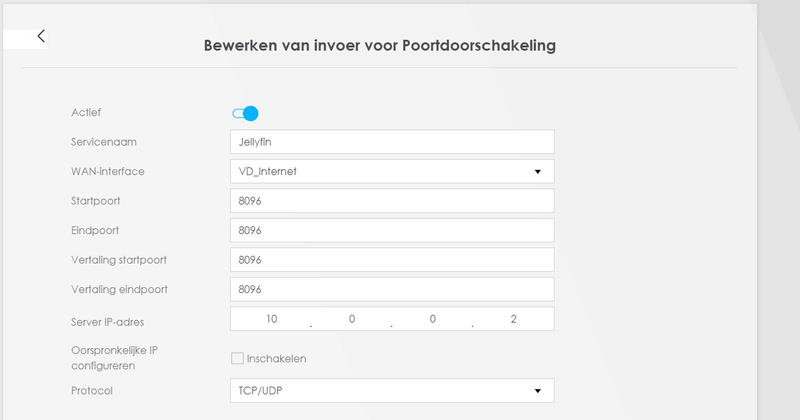Click the third octet of Server IP-adres
Image resolution: width=800 pixels, height=420 pixels.
pos(432,319)
